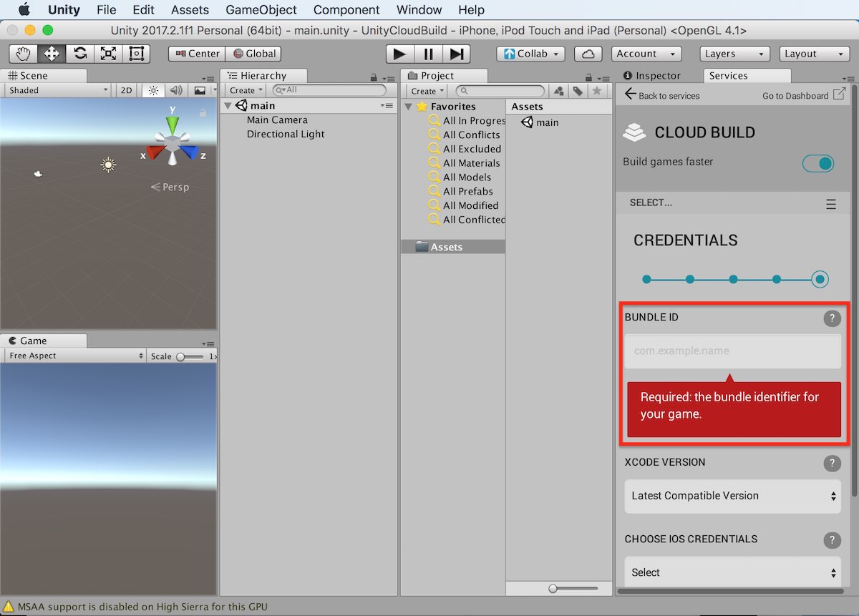Switch to the Inspector tab
This screenshot has width=859, height=616.
pyautogui.click(x=652, y=76)
